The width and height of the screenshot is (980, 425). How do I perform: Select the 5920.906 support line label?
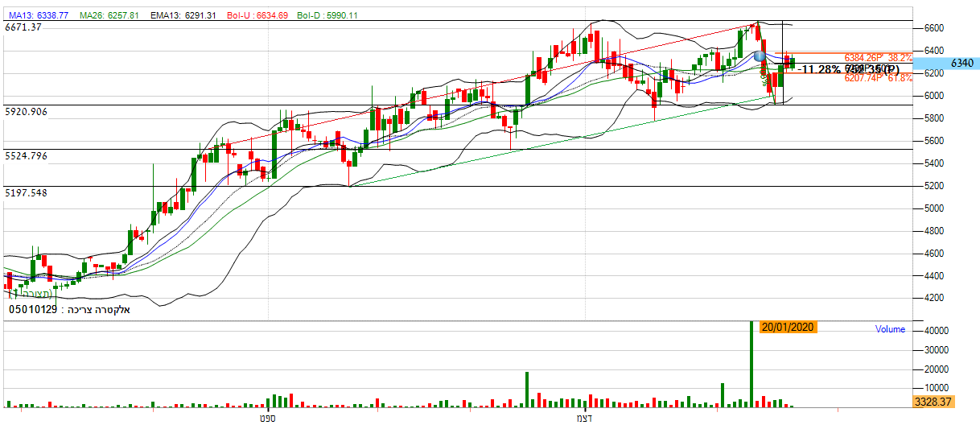click(x=27, y=111)
